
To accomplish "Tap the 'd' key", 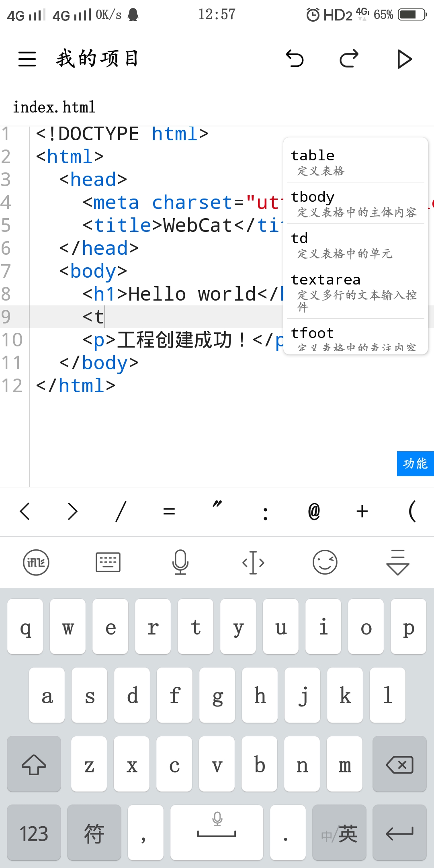I will pyautogui.click(x=132, y=695).
